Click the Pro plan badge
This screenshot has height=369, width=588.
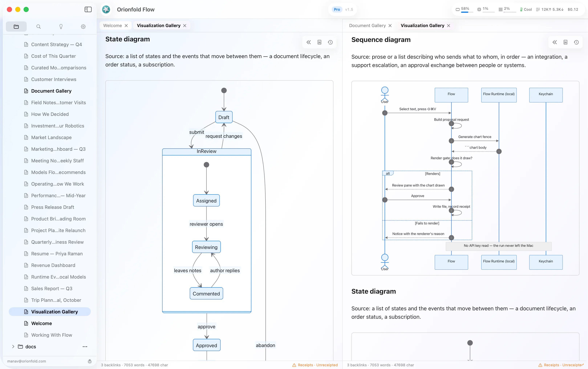coord(337,9)
